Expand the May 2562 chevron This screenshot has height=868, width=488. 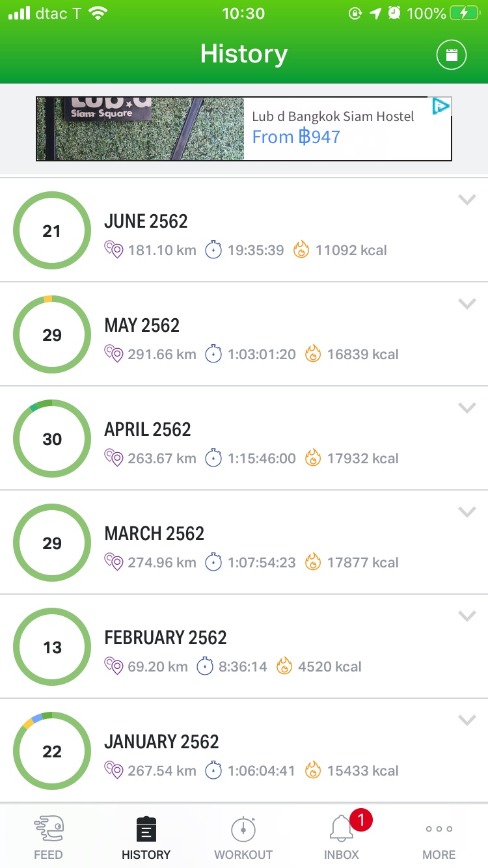coord(467,304)
